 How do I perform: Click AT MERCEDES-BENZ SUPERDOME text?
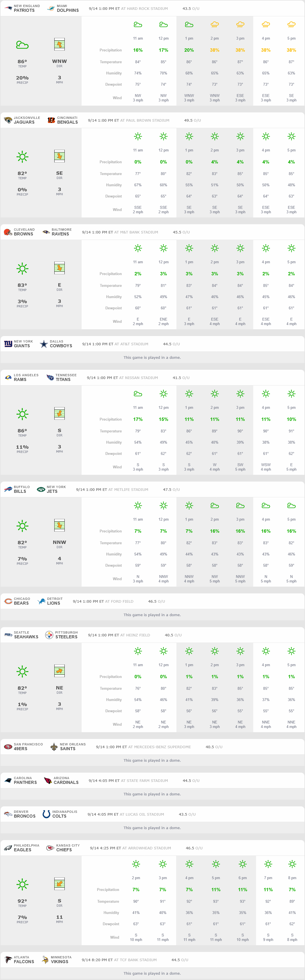tap(160, 747)
